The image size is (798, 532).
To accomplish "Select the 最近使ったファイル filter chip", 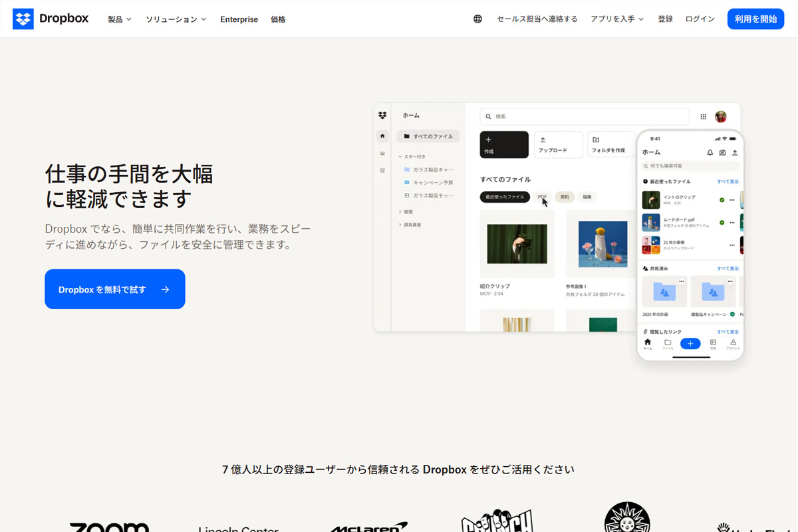I will tap(505, 197).
